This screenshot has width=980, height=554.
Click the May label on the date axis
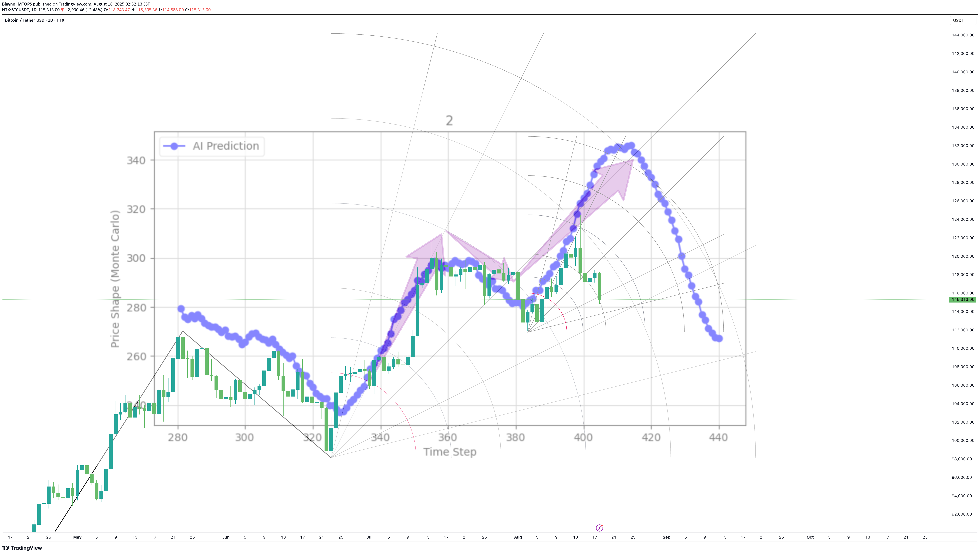(77, 537)
